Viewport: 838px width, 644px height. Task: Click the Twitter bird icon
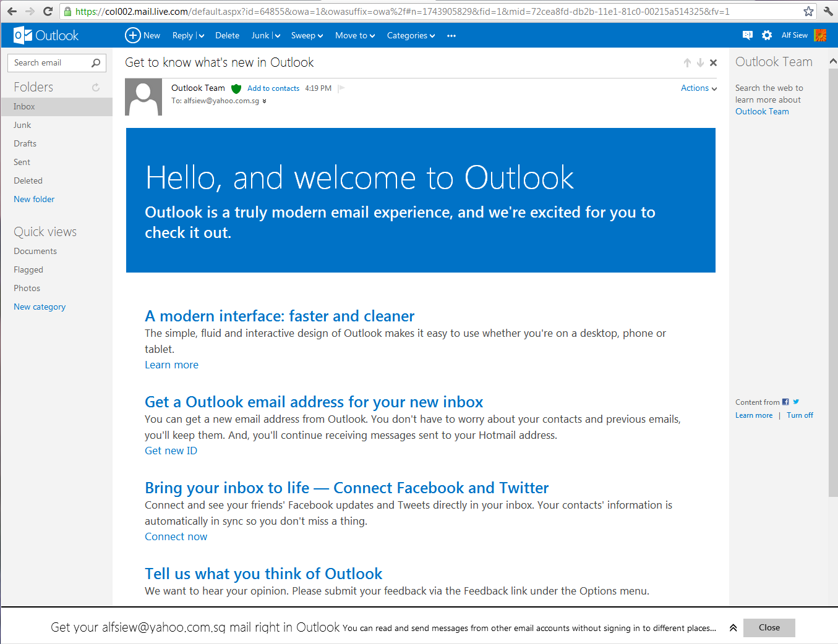(x=796, y=402)
